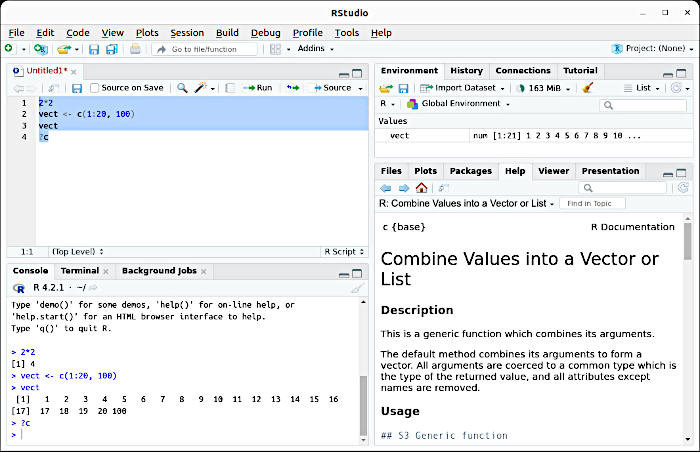Switch to the Packages tab
The width and height of the screenshot is (700, 452).
point(470,171)
